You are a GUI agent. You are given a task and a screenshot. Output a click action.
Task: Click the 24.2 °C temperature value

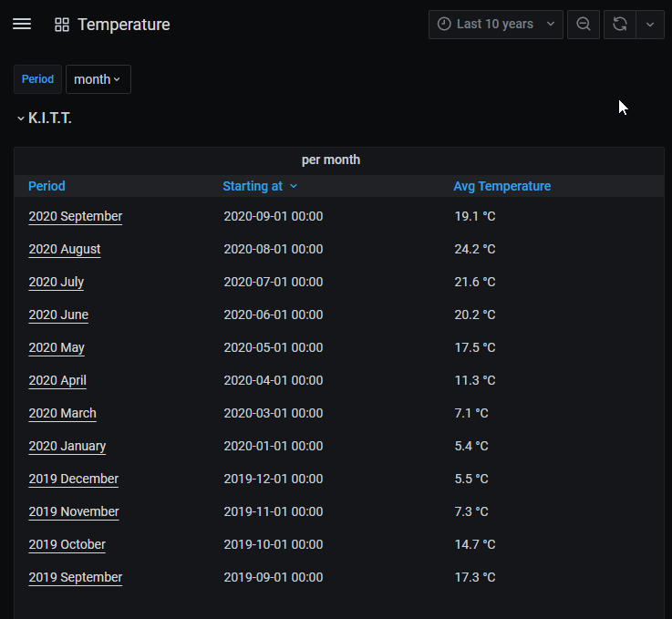point(475,249)
